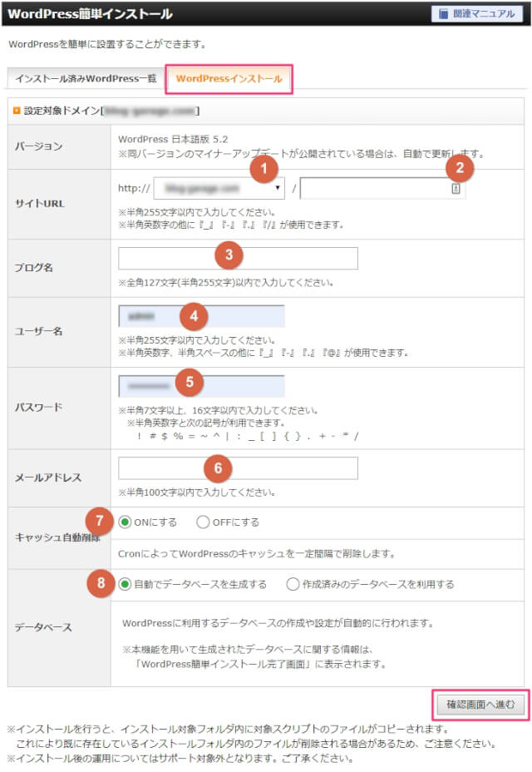Click the データベース row label

click(43, 627)
